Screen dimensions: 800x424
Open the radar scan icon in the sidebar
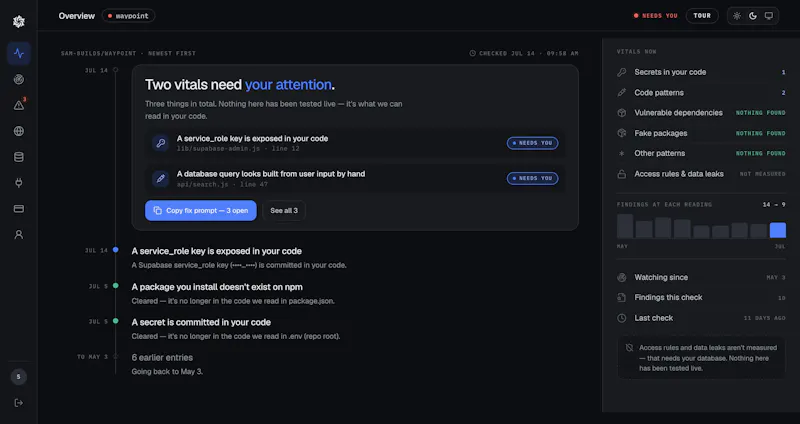click(x=19, y=80)
